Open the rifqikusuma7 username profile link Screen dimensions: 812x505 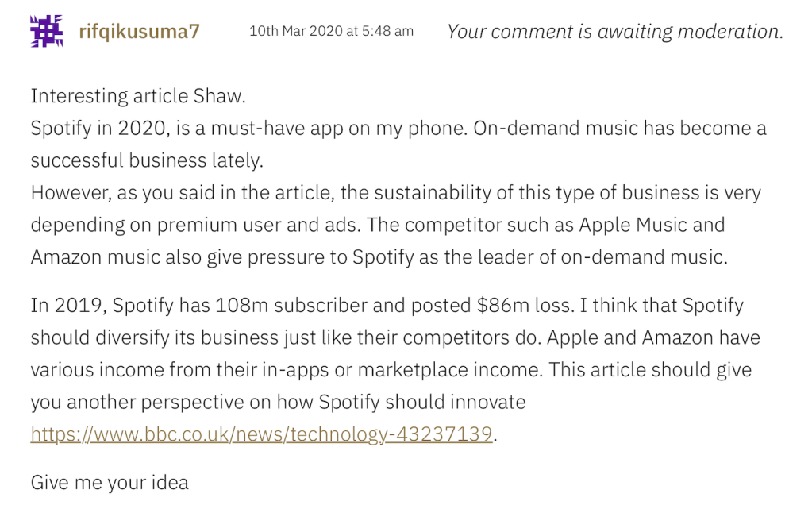click(x=139, y=32)
